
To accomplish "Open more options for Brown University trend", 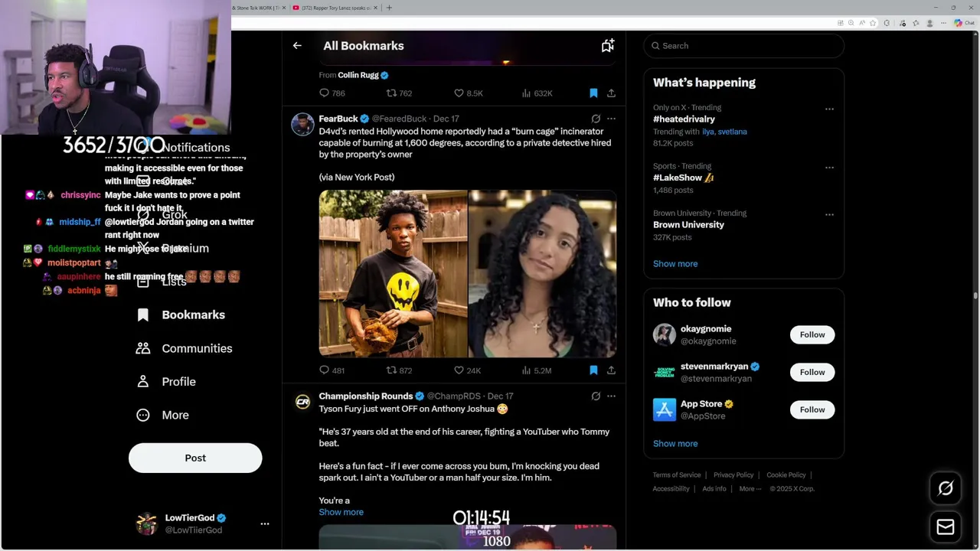I will pyautogui.click(x=829, y=214).
